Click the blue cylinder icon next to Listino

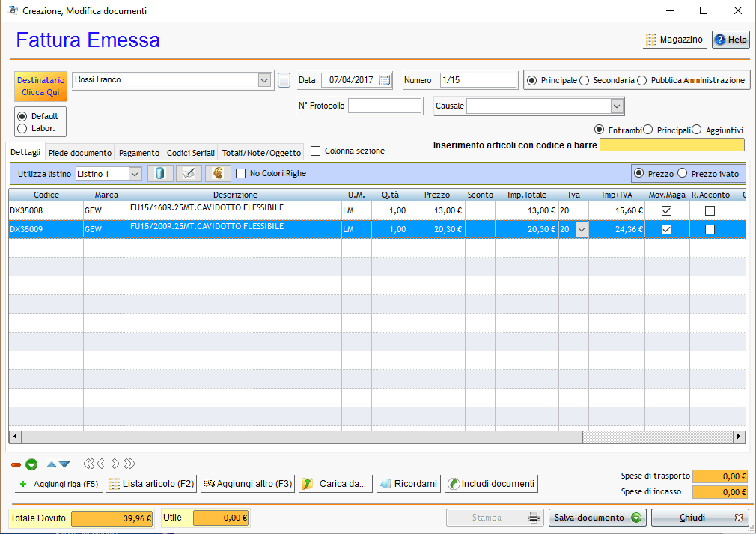(x=160, y=173)
